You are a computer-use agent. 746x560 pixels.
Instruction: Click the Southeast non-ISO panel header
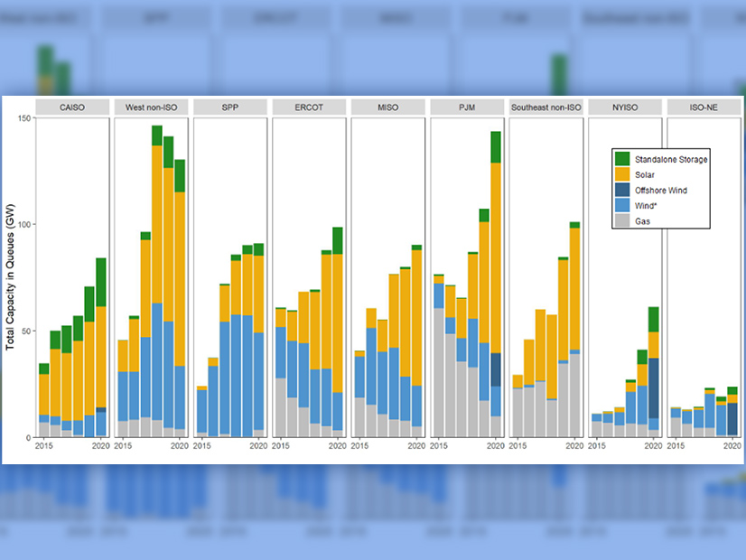pyautogui.click(x=545, y=107)
